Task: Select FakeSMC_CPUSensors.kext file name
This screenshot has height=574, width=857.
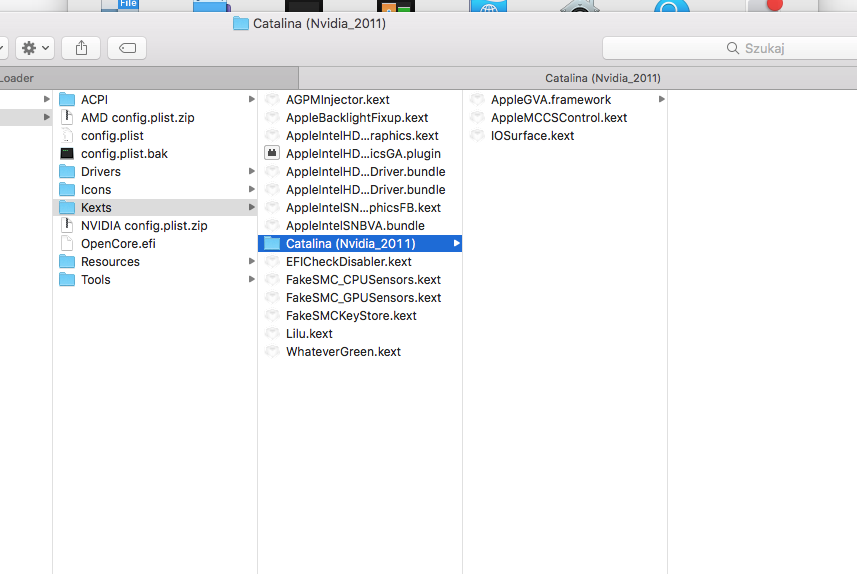Action: point(363,280)
